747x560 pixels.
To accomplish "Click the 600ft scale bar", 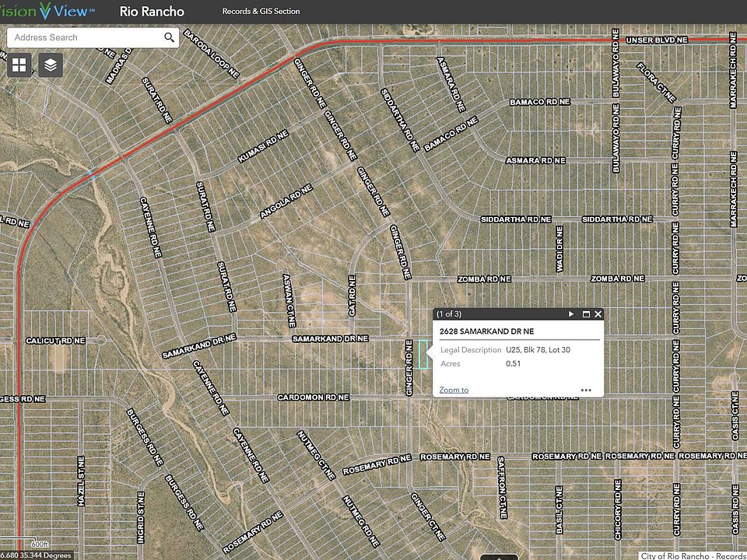I will pyautogui.click(x=40, y=543).
